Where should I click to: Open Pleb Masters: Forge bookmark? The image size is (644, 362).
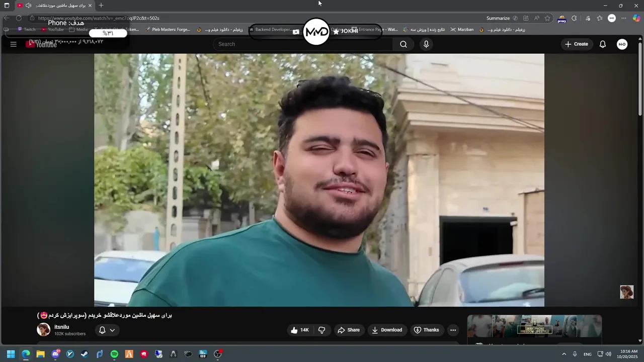click(168, 30)
